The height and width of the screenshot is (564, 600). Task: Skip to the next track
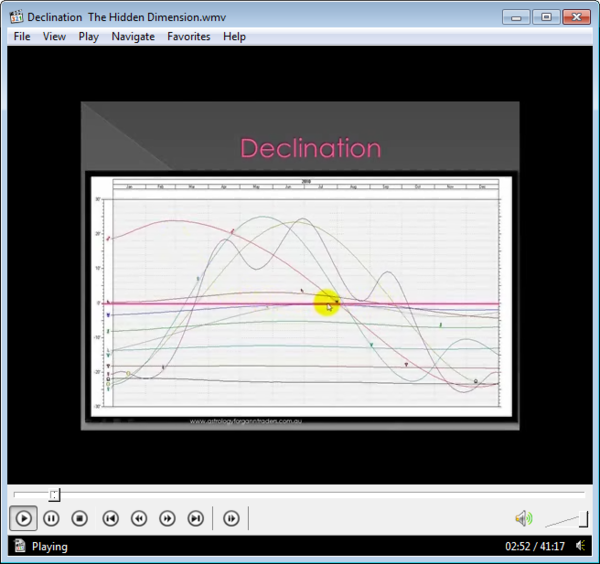click(x=196, y=518)
